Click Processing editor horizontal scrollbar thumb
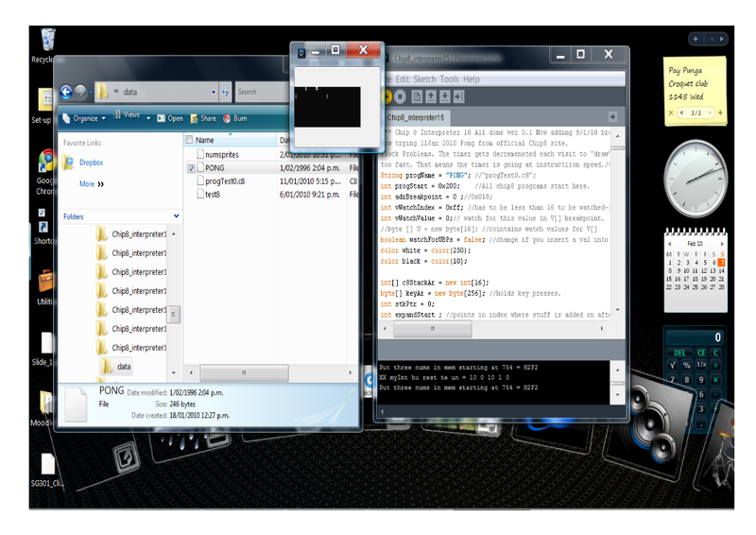Viewport: 756px width, 535px height. pos(433,329)
